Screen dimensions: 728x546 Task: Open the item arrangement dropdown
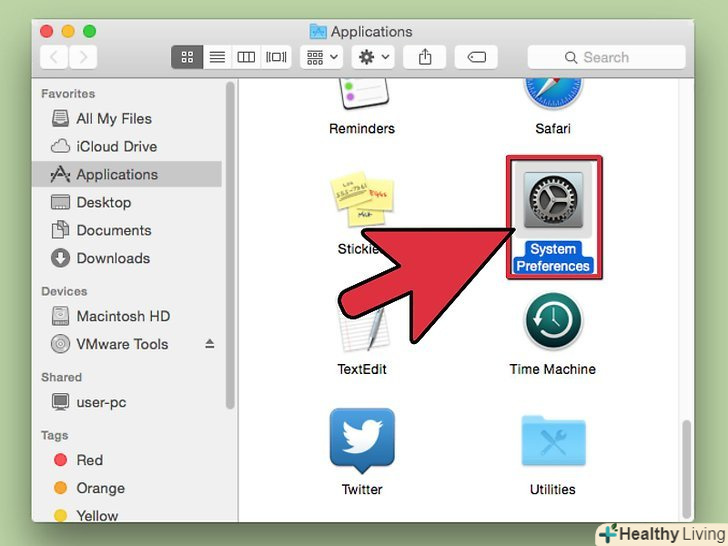point(322,57)
